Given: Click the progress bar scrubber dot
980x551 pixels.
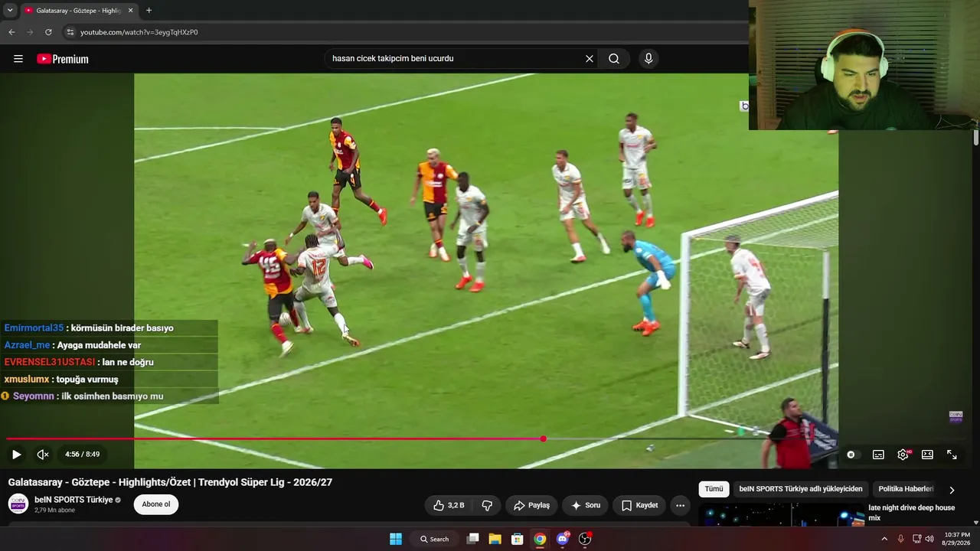Looking at the screenshot, I should pyautogui.click(x=543, y=439).
